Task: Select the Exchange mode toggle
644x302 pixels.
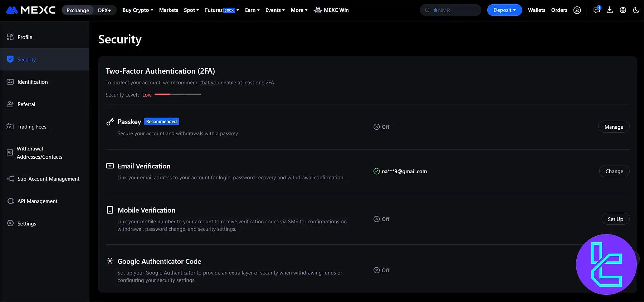Action: point(78,10)
